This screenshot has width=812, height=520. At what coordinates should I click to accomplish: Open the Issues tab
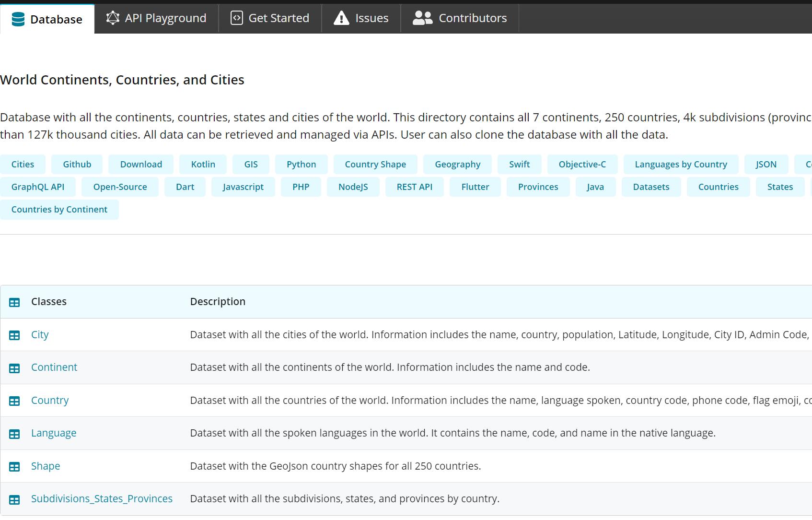361,18
